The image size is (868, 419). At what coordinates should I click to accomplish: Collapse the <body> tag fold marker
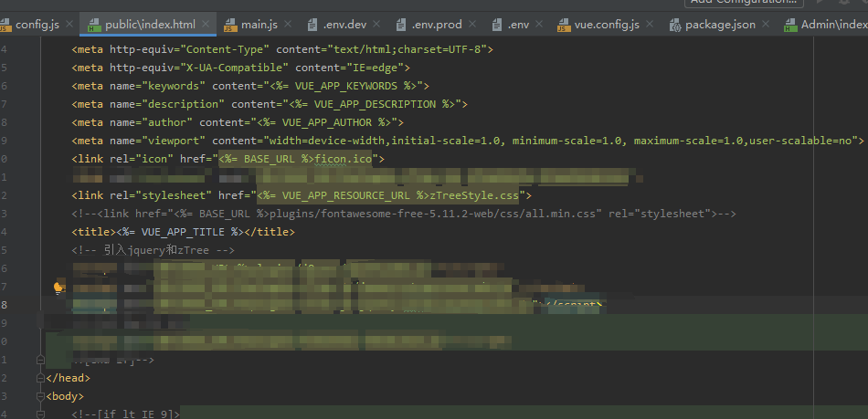(40, 396)
